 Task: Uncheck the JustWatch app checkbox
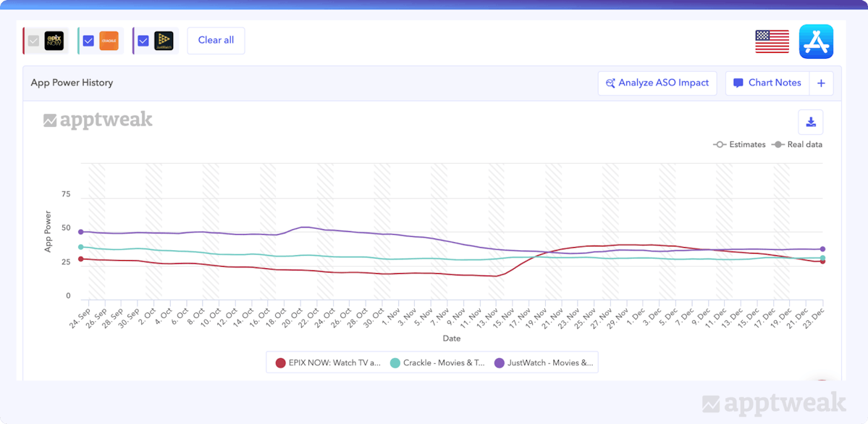tap(143, 41)
